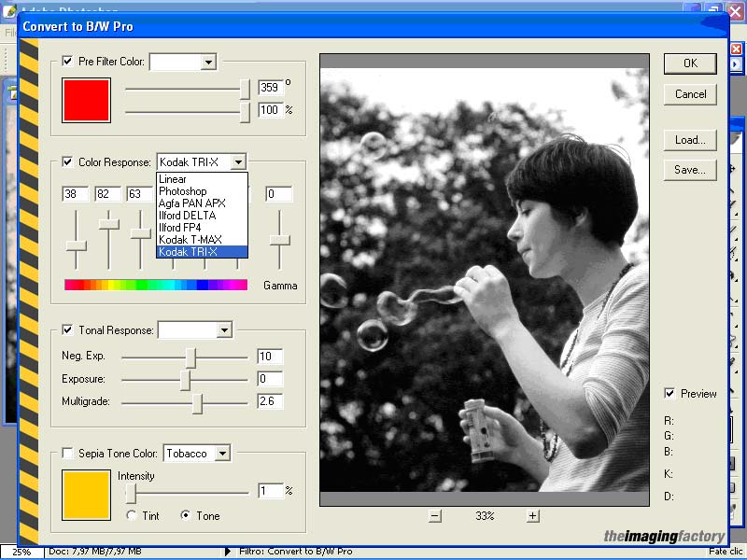Viewport: 747px width, 560px height.
Task: Click the third color response slider (63)
Action: coord(141,234)
